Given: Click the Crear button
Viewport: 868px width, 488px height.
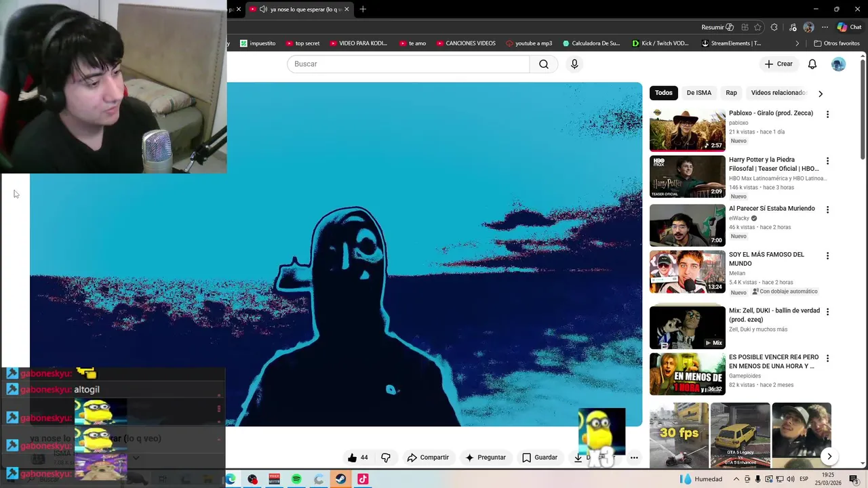Looking at the screenshot, I should 778,64.
